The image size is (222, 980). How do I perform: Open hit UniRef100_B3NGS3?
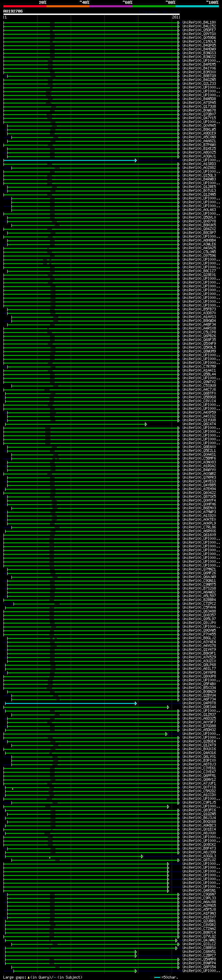pyautogui.click(x=199, y=53)
